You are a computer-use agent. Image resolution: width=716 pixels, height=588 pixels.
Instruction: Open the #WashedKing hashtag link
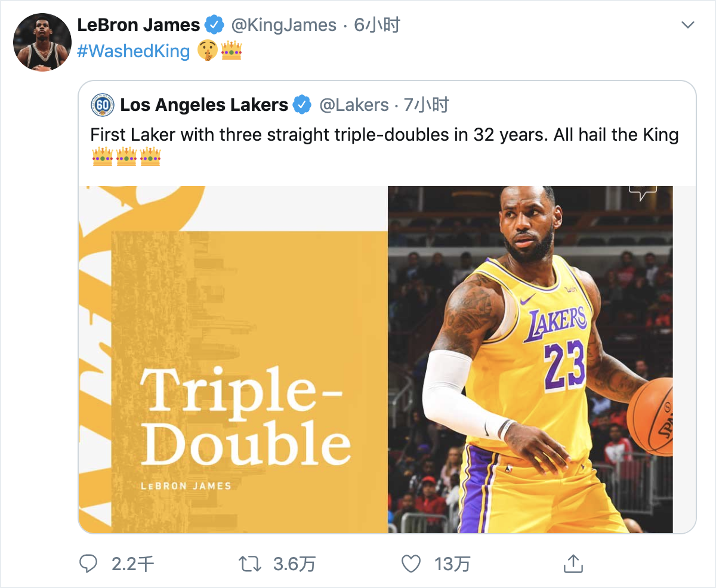coord(133,51)
